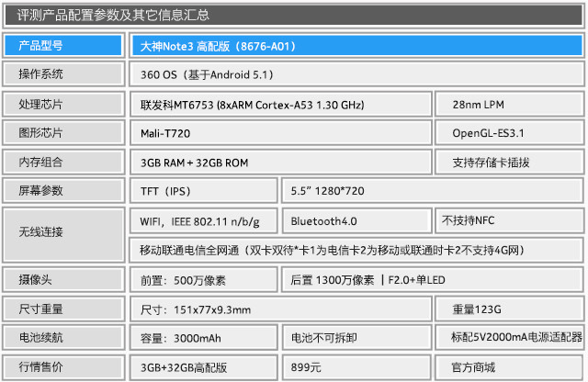Select the Bluetooth4.0 cell
588x382 pixels.
(x=356, y=220)
